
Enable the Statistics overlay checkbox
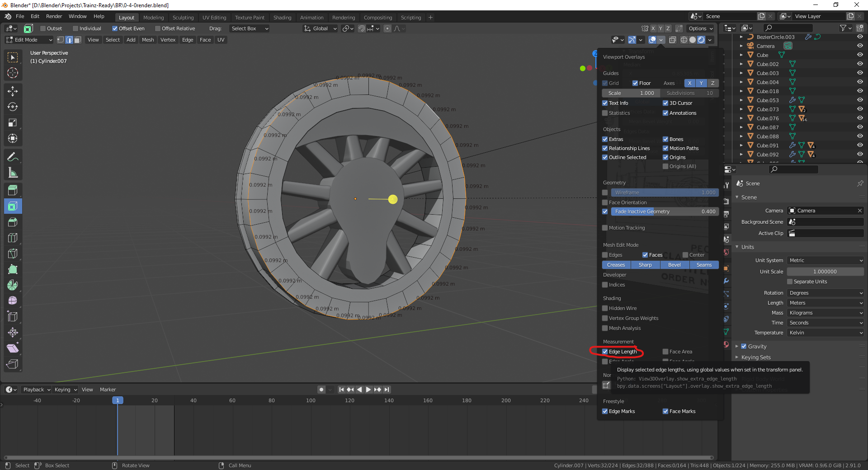click(605, 113)
